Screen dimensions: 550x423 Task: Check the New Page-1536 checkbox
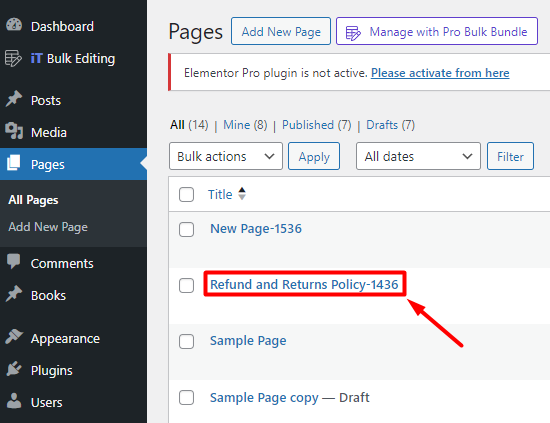(186, 229)
